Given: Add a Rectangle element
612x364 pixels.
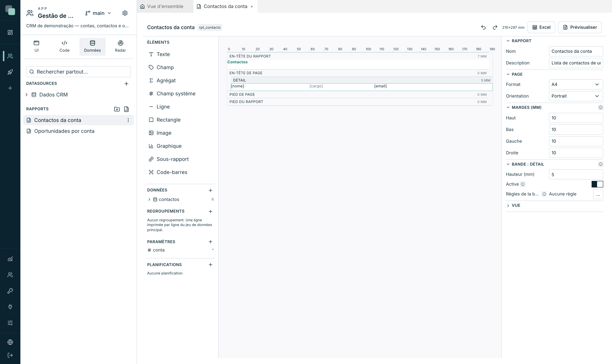Looking at the screenshot, I should [181, 120].
